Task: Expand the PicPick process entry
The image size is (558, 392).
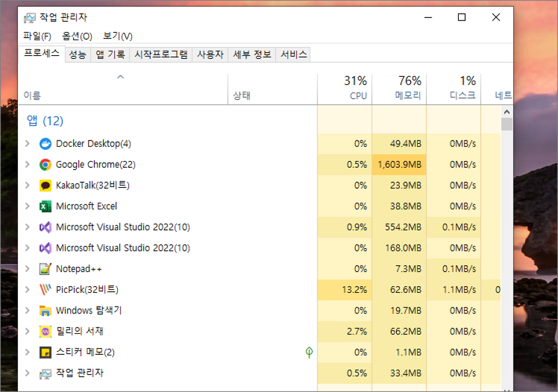Action: tap(27, 290)
